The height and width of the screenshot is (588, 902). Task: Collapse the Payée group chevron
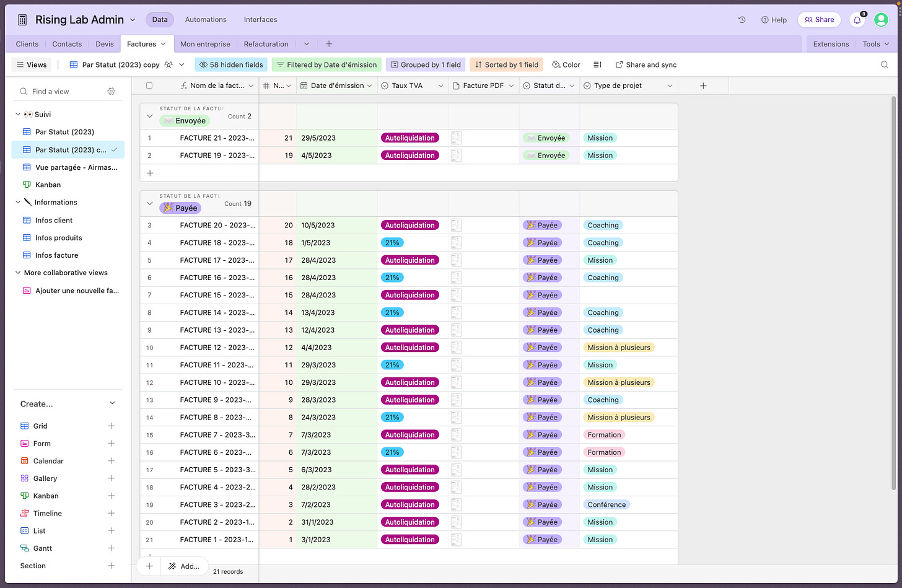tap(149, 203)
